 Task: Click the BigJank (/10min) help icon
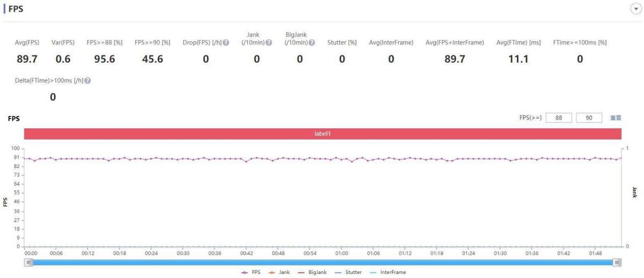(x=312, y=42)
